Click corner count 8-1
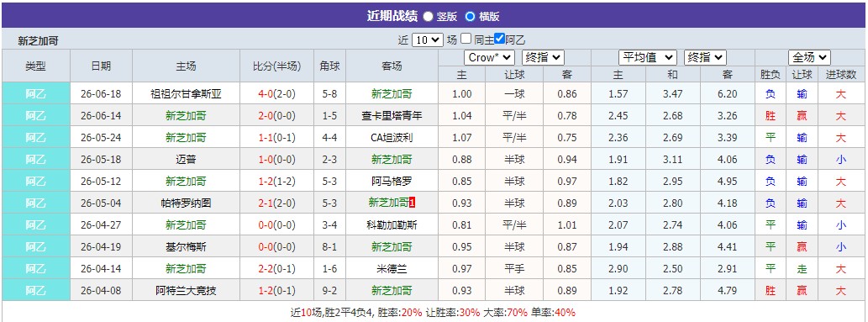 tap(330, 246)
